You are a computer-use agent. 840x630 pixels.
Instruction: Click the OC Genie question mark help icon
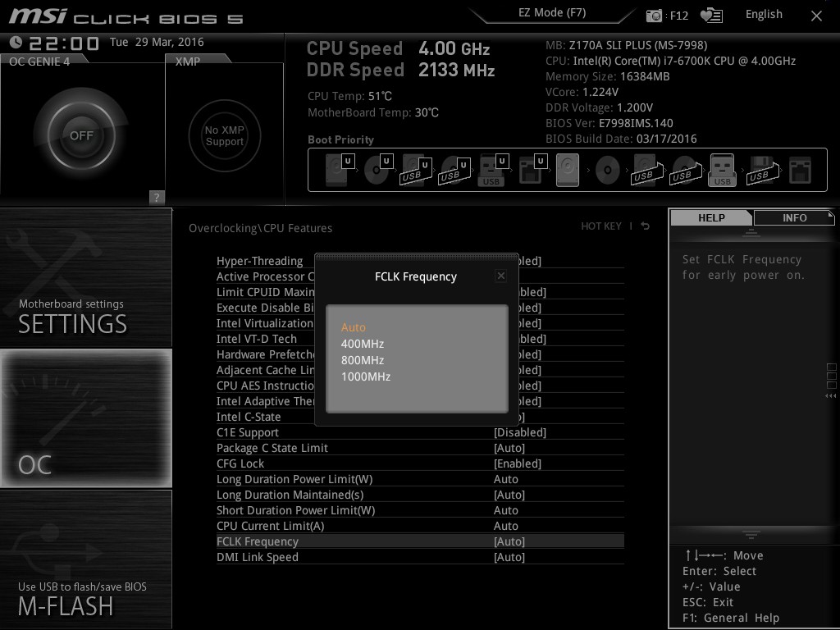pyautogui.click(x=157, y=197)
